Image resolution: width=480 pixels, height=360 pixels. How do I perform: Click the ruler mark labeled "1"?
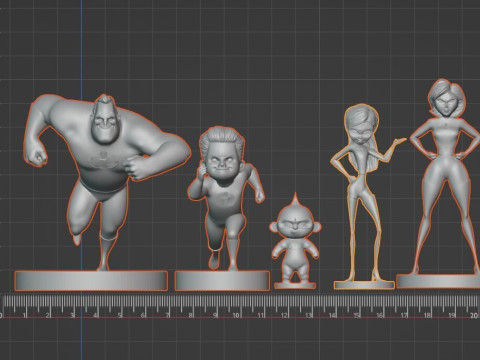point(24,315)
